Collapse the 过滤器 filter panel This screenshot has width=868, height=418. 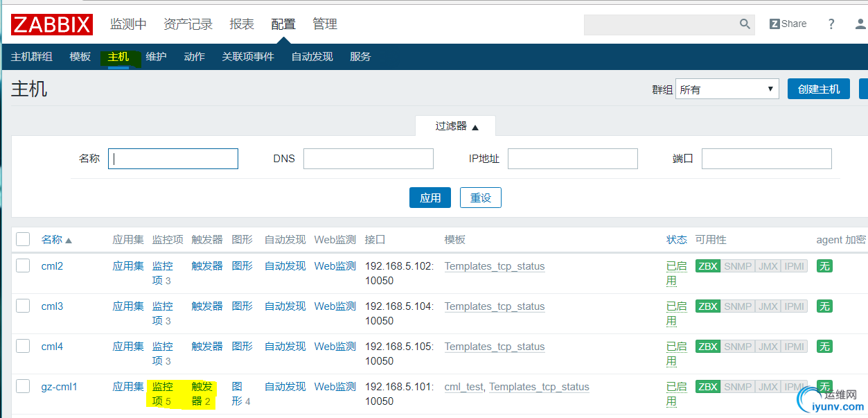click(x=457, y=126)
